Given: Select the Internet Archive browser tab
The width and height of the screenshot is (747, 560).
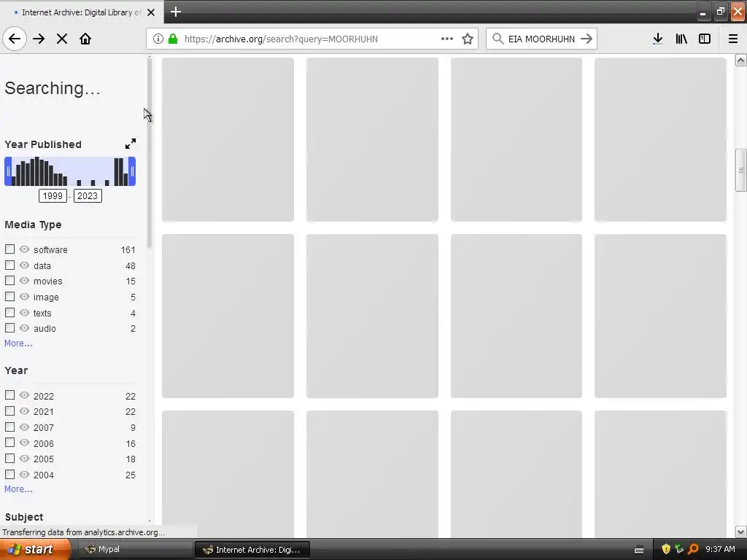Looking at the screenshot, I should click(x=81, y=12).
